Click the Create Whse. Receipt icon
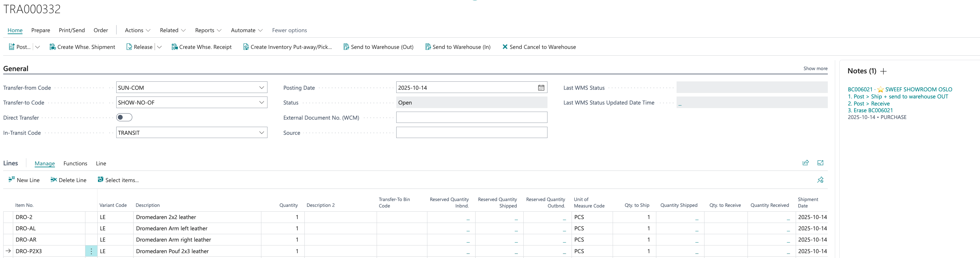Image resolution: width=980 pixels, height=258 pixels. click(x=174, y=47)
